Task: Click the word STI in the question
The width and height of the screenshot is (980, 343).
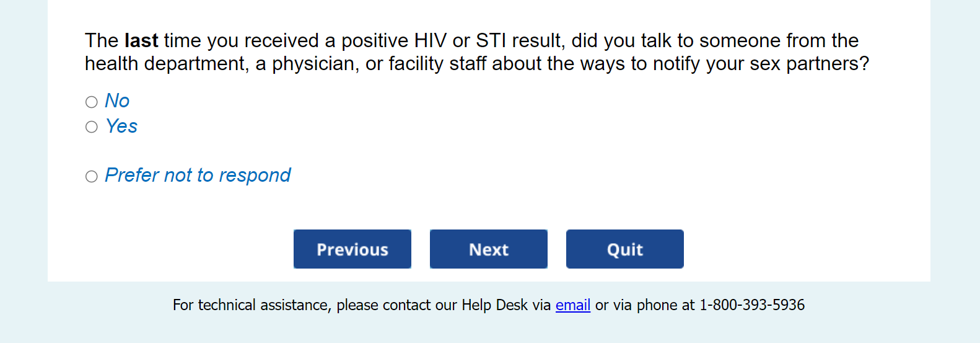Action: click(491, 41)
